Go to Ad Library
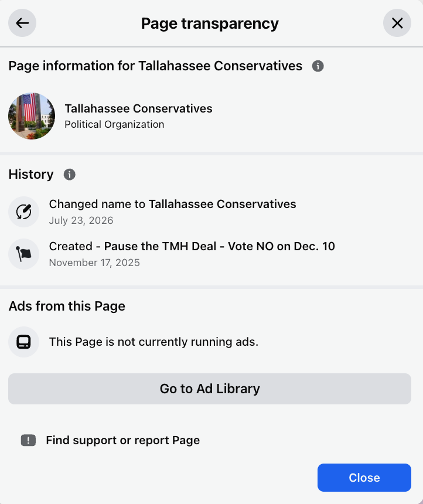Screen dimensions: 423x504 (x=210, y=389)
